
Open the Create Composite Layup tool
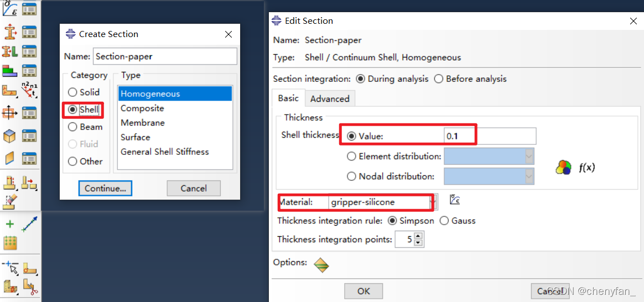click(x=11, y=71)
